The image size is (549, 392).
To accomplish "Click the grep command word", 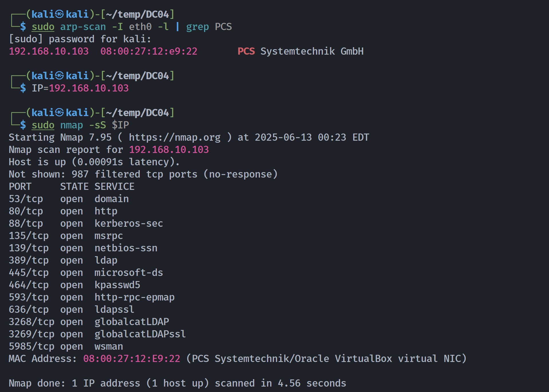I will (x=198, y=27).
